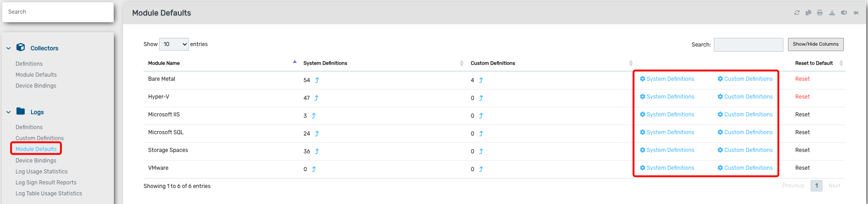Screen dimensions: 868x204
Task: Reset Bare Metal to default
Action: [x=803, y=79]
